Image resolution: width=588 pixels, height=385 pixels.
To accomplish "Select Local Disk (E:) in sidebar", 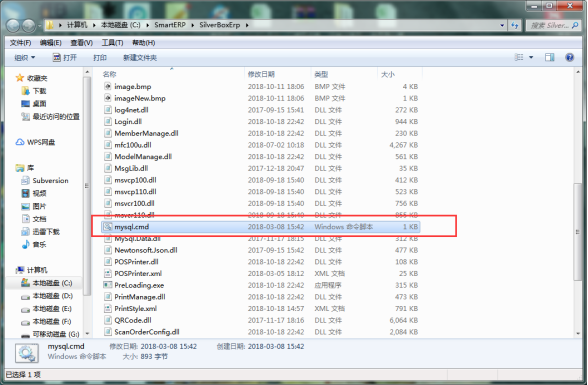I will (46, 309).
